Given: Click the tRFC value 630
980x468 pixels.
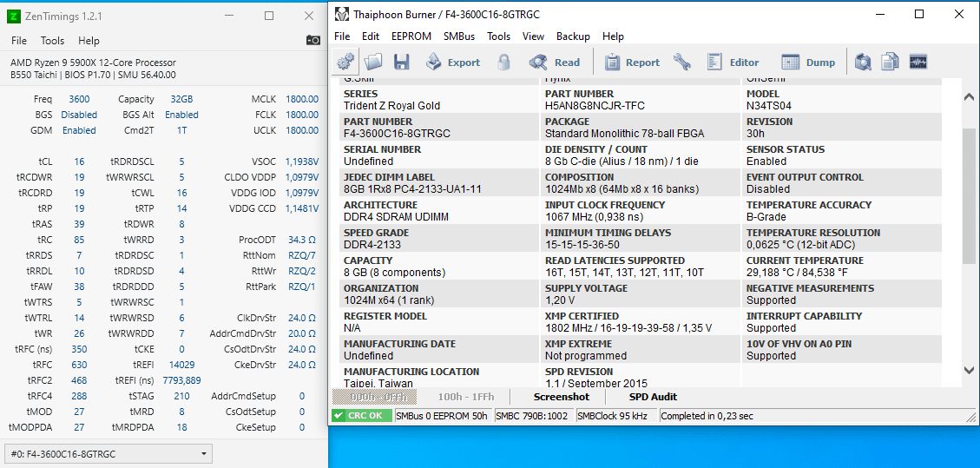Looking at the screenshot, I should 79,365.
